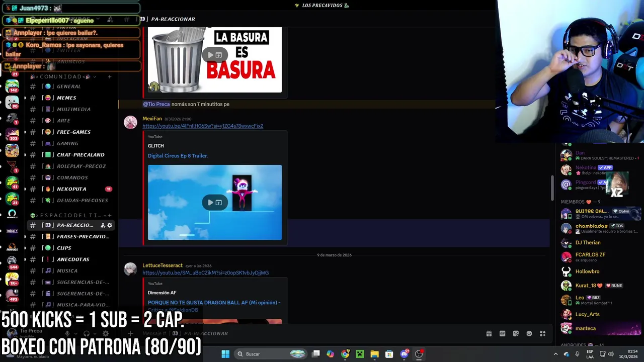Viewport: 644px width, 362px height.
Task: Add channel to ESPACIO DEL TI category
Action: pos(109,215)
